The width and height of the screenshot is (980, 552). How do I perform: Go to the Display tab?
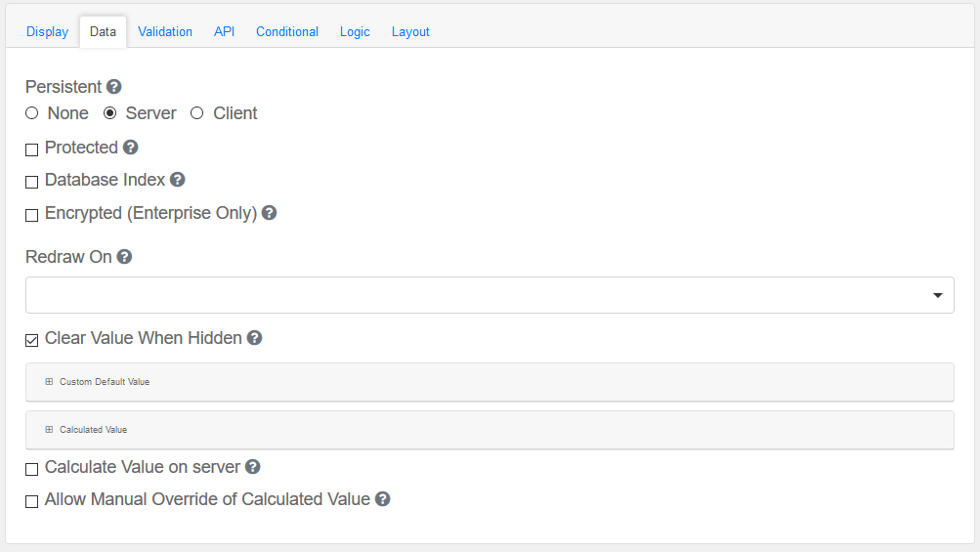point(47,31)
